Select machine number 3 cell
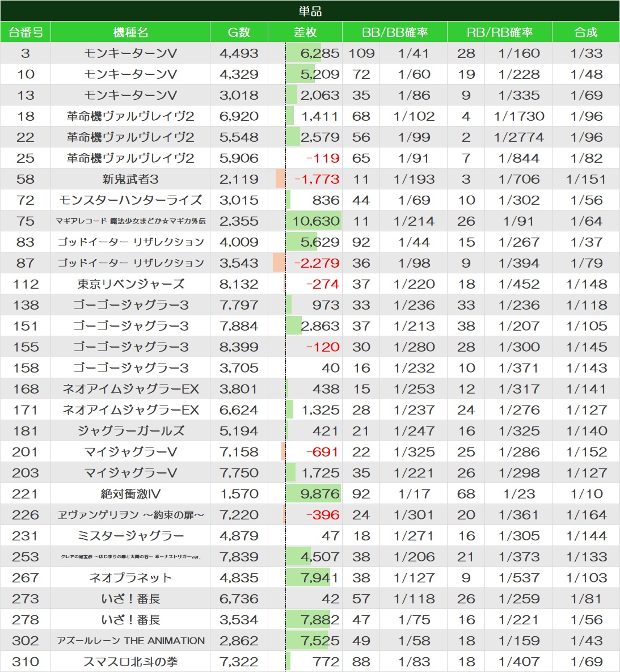Viewport: 620px width, 672px height. 26,53
